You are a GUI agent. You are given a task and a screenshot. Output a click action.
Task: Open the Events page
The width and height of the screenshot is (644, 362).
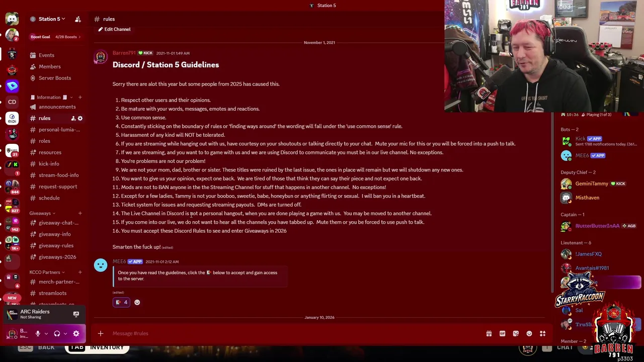46,55
